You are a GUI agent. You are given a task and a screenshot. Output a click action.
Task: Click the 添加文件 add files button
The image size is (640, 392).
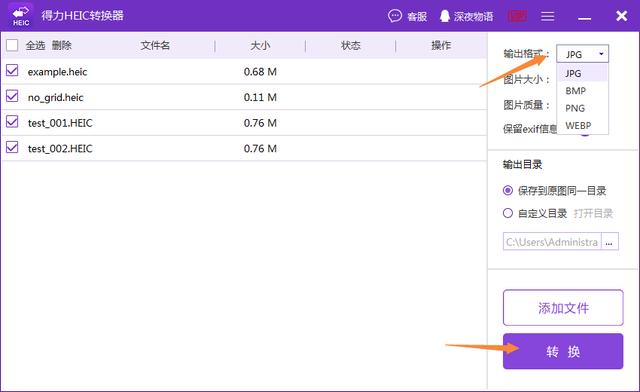(563, 308)
